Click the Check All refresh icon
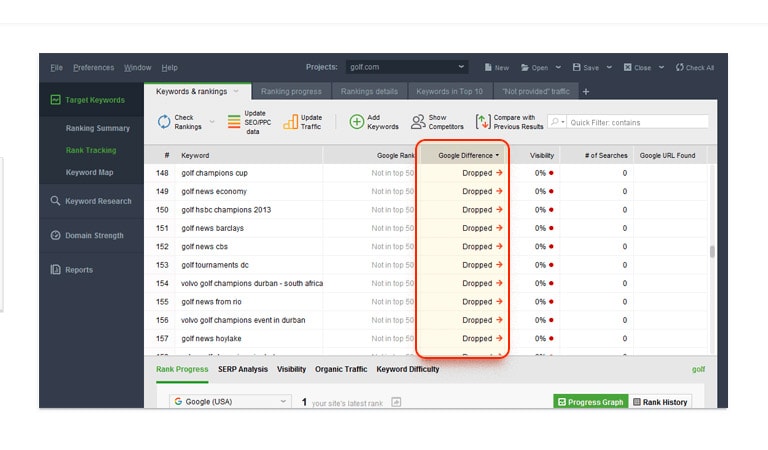This screenshot has width=768, height=450. pos(679,67)
